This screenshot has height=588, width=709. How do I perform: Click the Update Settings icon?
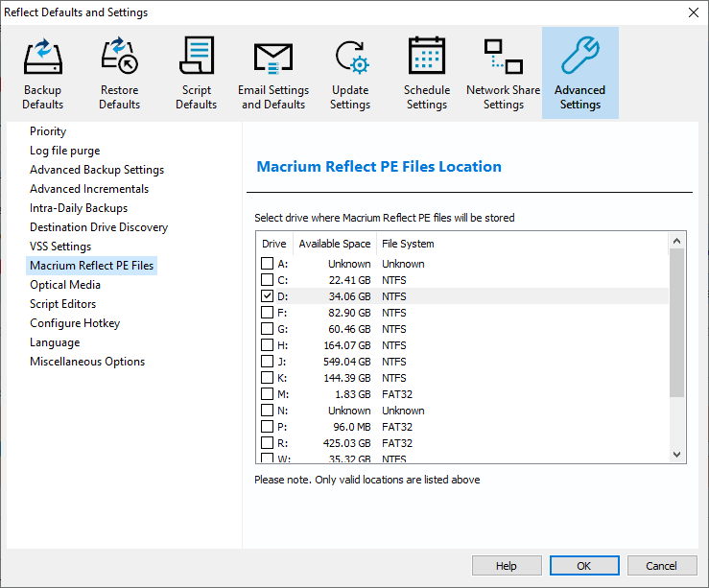coord(350,58)
